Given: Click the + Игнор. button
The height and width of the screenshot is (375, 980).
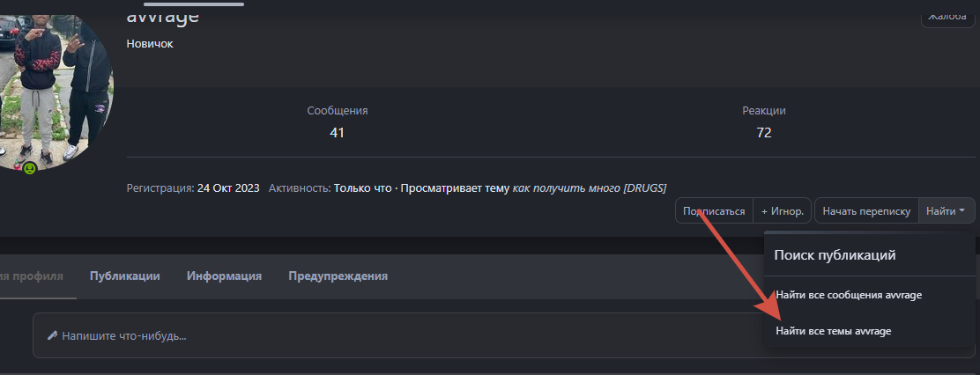Looking at the screenshot, I should pyautogui.click(x=782, y=211).
